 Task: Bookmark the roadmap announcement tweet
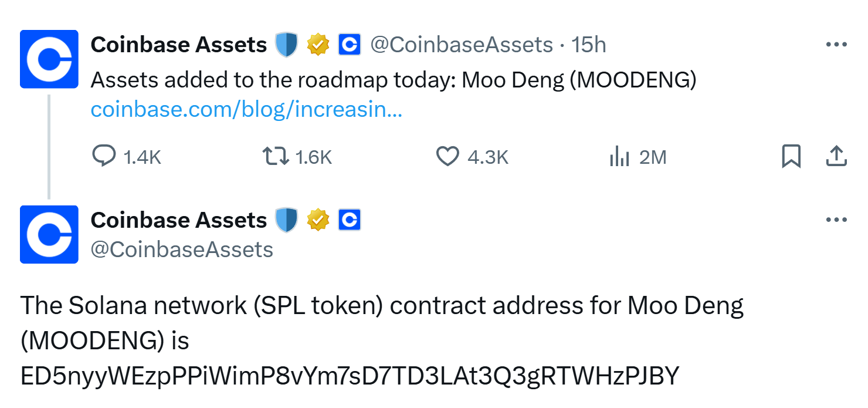(791, 157)
